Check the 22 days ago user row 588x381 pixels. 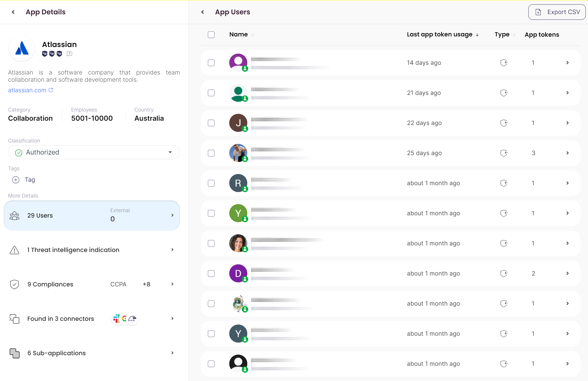pyautogui.click(x=211, y=123)
